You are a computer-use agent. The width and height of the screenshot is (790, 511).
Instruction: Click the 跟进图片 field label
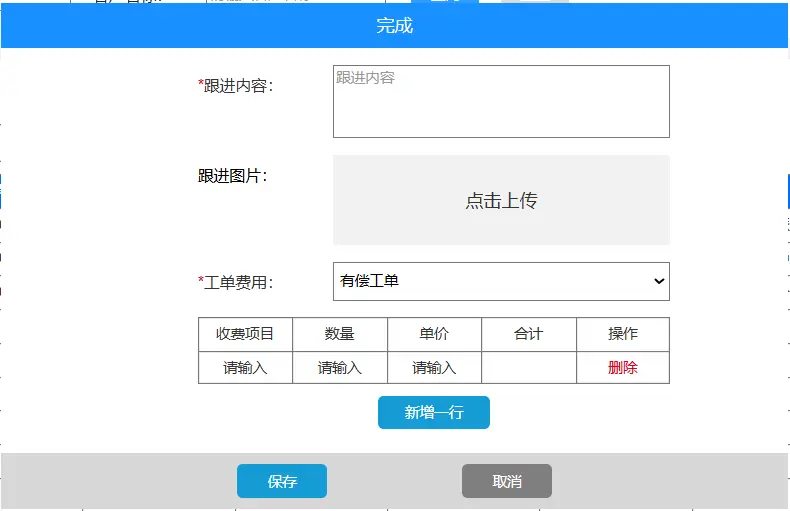tap(233, 176)
